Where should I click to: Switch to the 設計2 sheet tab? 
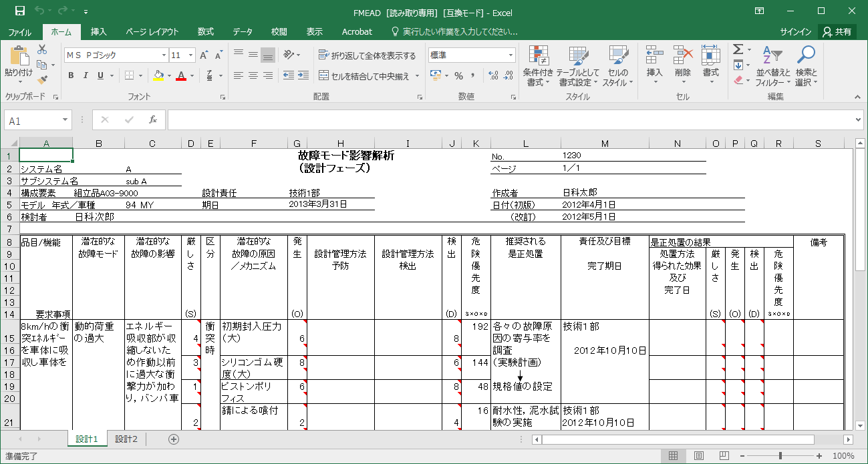click(126, 439)
